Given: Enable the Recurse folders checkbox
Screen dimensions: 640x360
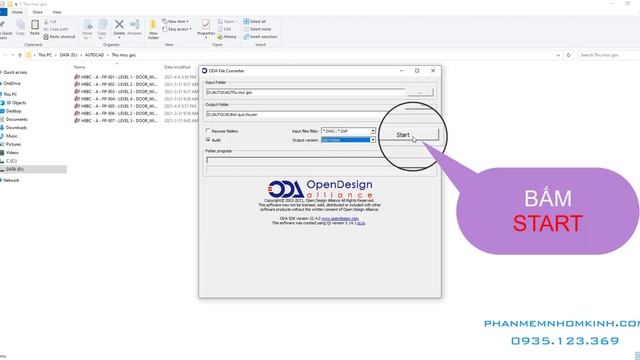Looking at the screenshot, I should 208,131.
